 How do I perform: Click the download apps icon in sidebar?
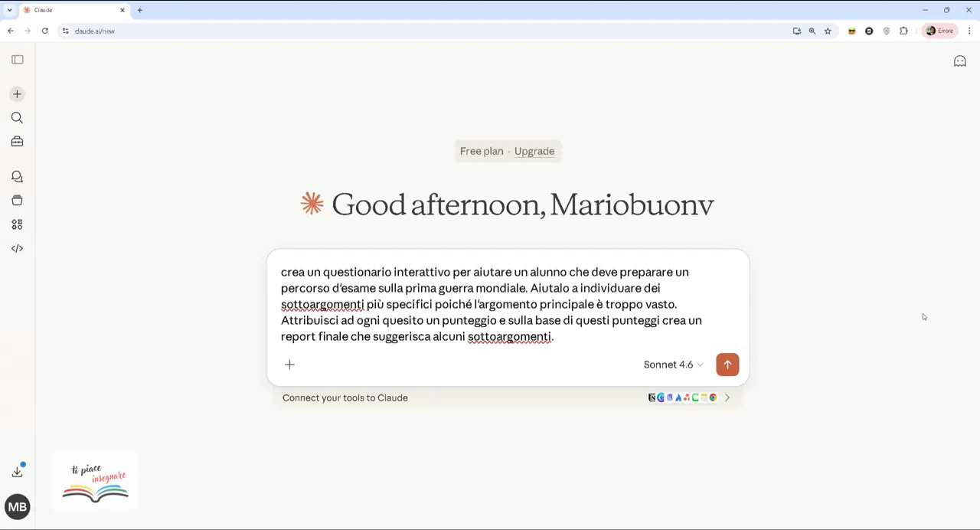tap(18, 472)
